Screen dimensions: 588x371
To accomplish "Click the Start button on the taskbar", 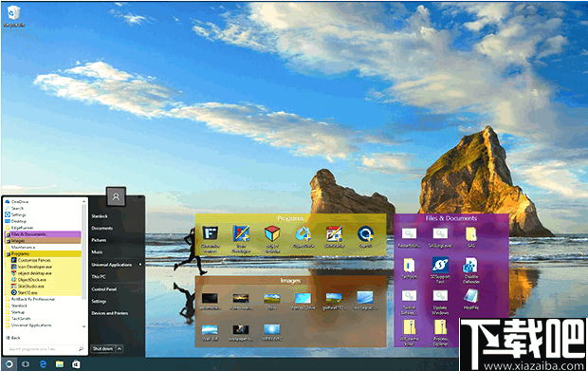I will pyautogui.click(x=9, y=363).
